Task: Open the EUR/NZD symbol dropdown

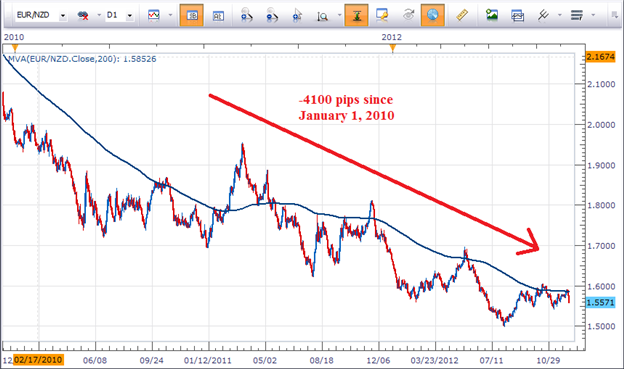Action: 62,16
